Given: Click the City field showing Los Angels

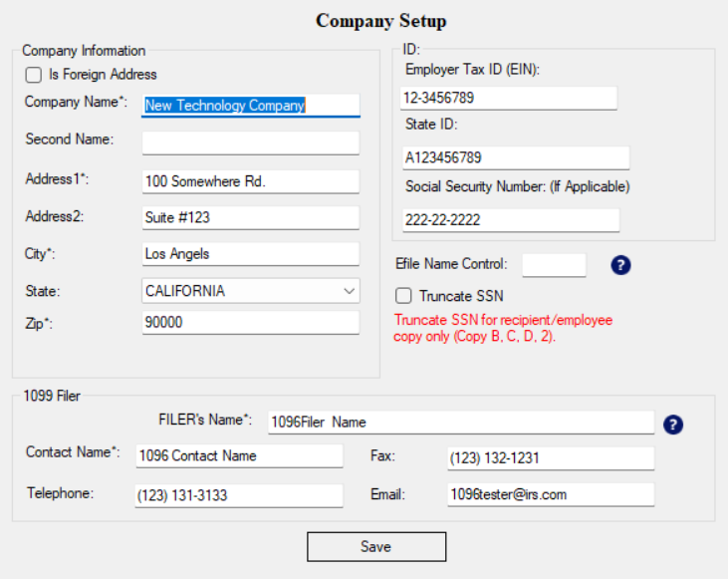Looking at the screenshot, I should 250,254.
